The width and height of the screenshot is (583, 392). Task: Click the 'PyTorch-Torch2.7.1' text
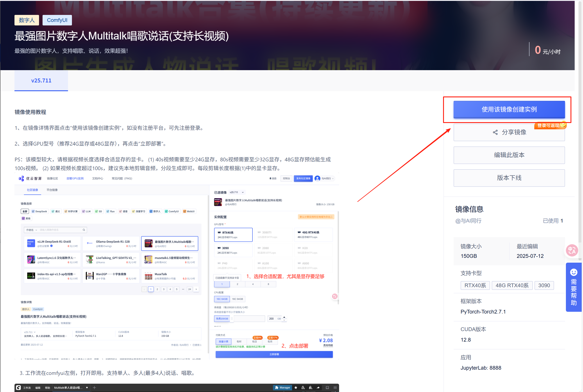(483, 312)
